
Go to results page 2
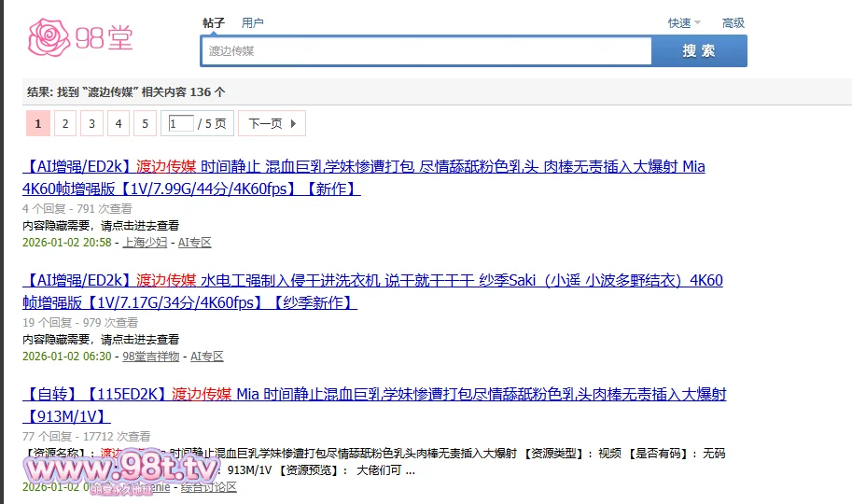click(64, 123)
